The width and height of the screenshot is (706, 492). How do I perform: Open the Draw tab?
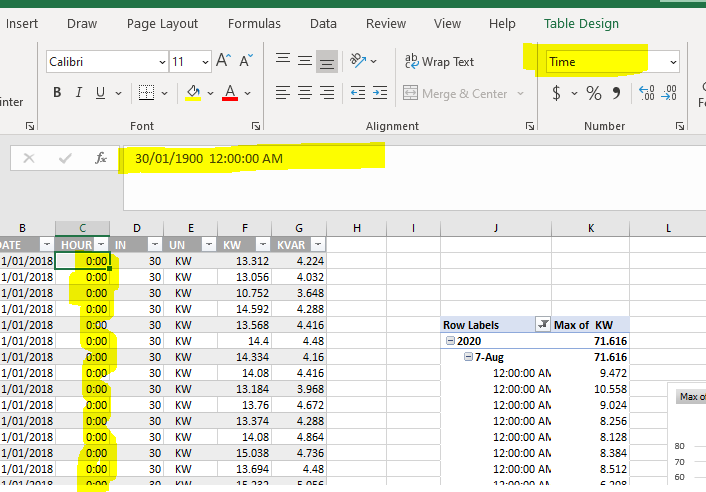click(x=82, y=23)
